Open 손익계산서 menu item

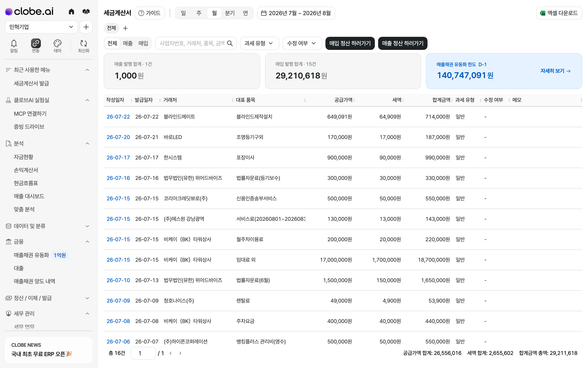(26, 170)
